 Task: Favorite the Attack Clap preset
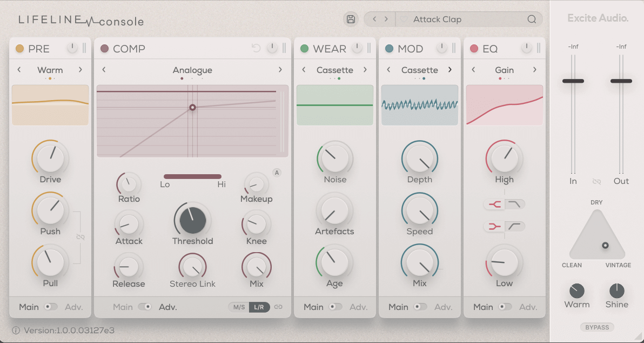(x=404, y=19)
